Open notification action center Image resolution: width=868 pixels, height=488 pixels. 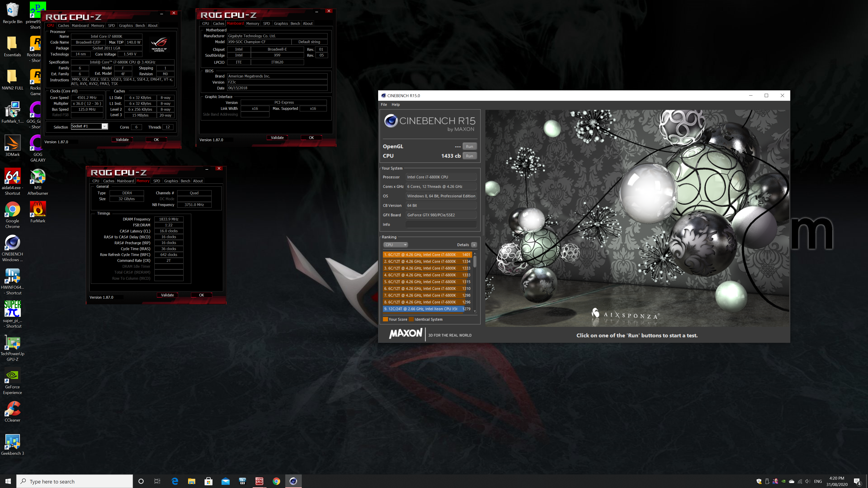pos(857,481)
